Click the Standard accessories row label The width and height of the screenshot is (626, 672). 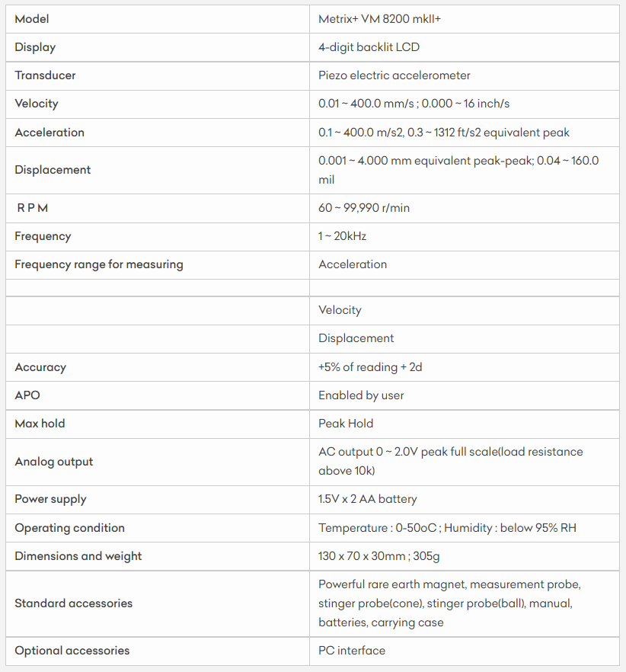73,603
